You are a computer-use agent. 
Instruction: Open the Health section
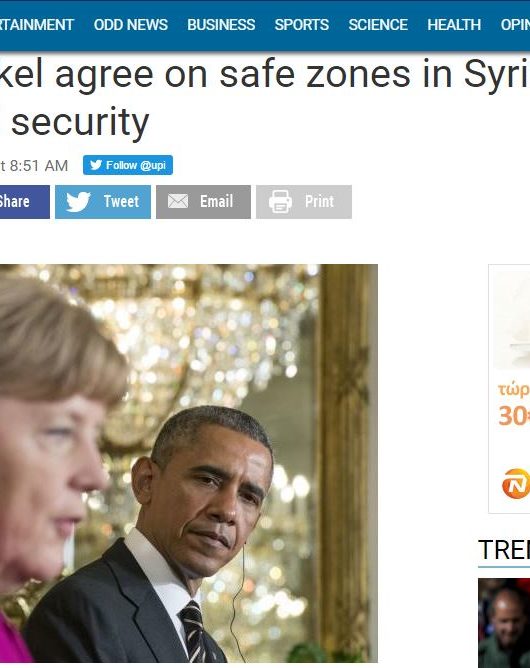point(454,25)
